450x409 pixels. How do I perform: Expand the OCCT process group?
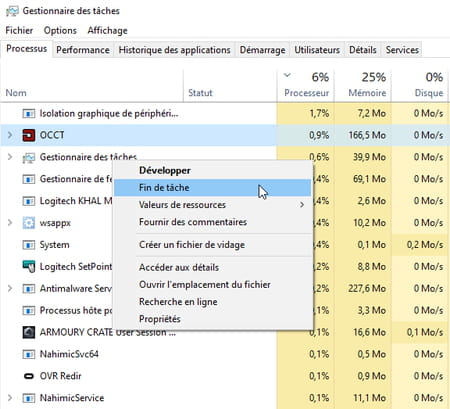pyautogui.click(x=10, y=135)
